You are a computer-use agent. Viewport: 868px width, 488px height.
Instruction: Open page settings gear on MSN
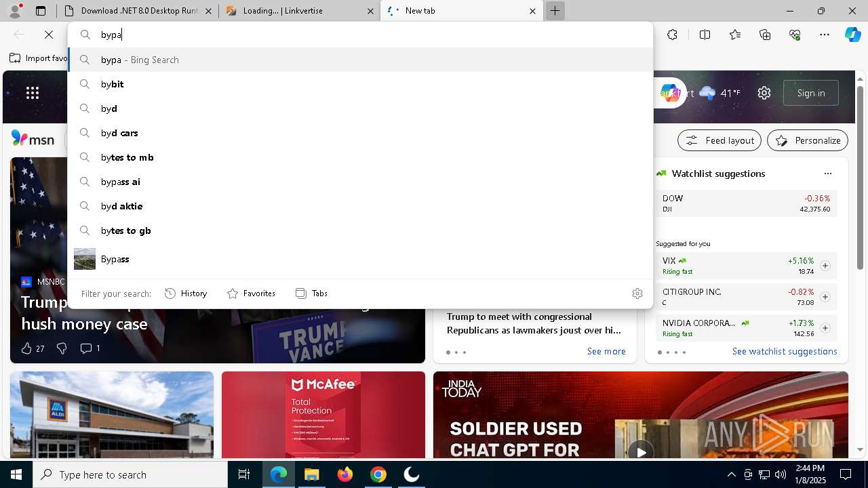[764, 93]
